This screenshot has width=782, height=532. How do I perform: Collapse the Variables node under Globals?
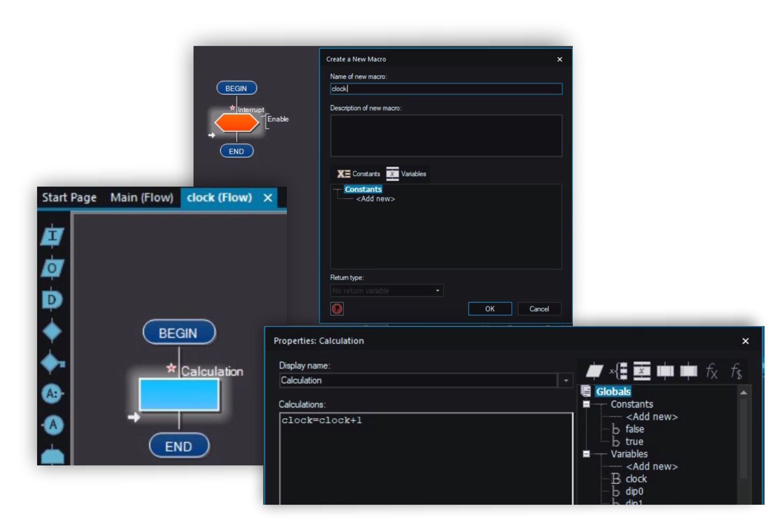tap(586, 454)
